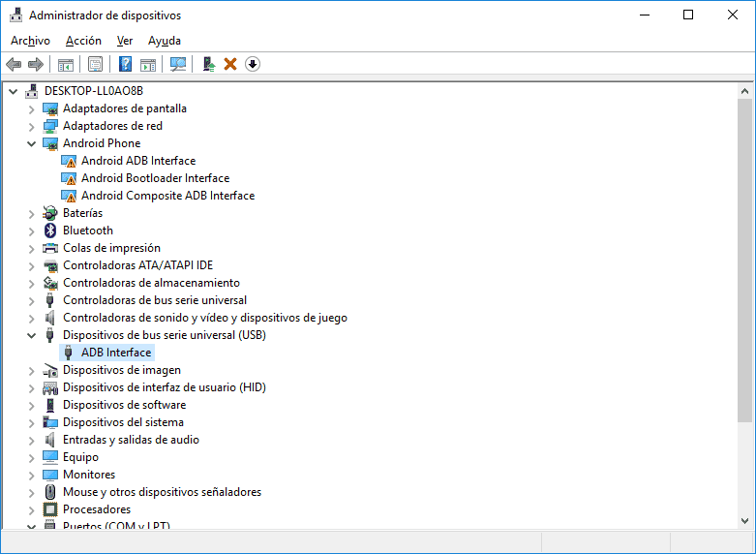The image size is (756, 554).
Task: Expand Controladoras de bus serie universal
Action: [31, 300]
